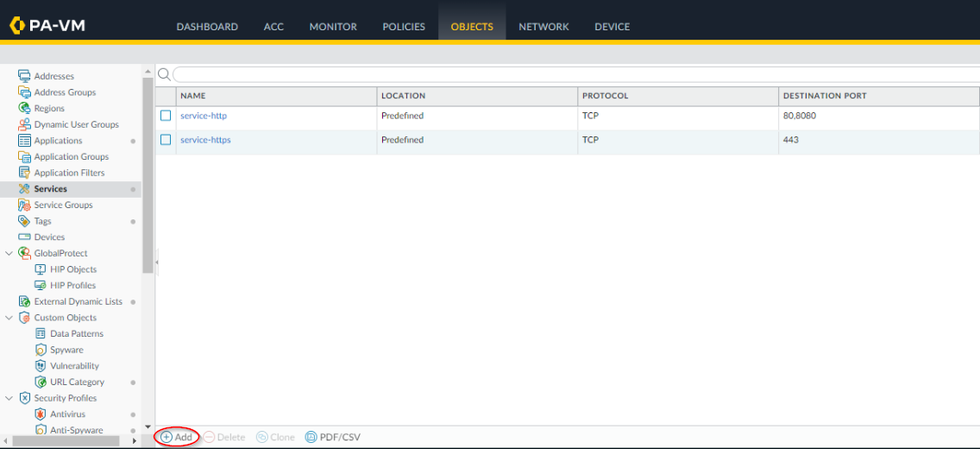Click the PA-VM logo
Viewport: 980px width, 449px height.
(47, 26)
